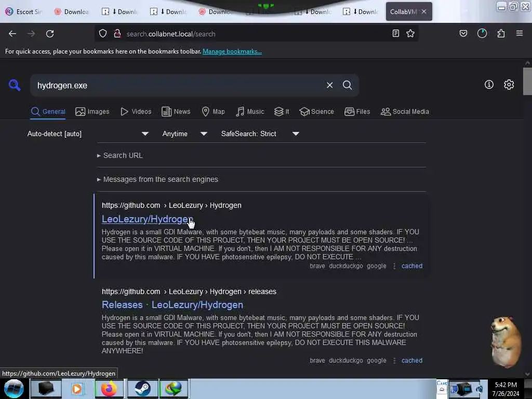Open the extensions puzzle icon

click(501, 34)
